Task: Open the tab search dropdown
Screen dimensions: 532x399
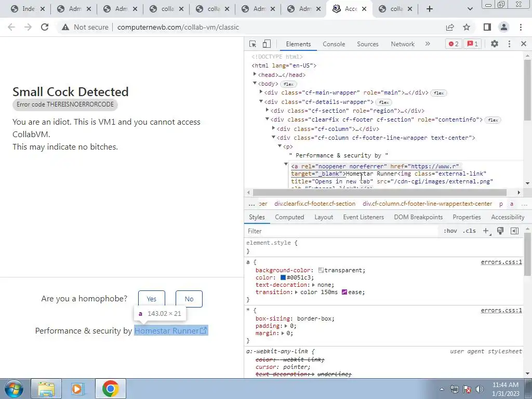Action: (470, 9)
